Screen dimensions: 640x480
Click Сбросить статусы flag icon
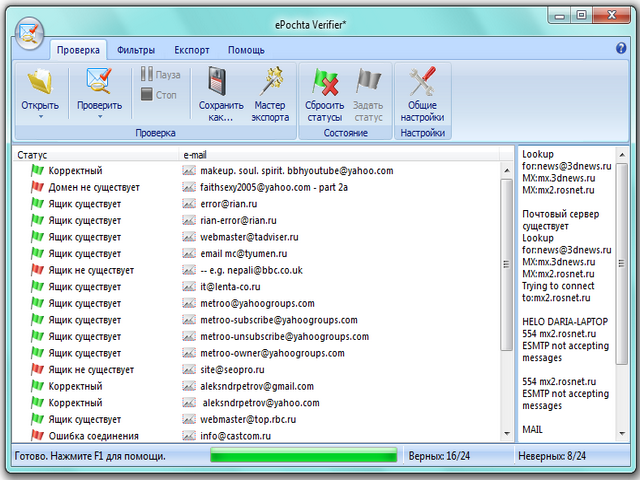(325, 81)
